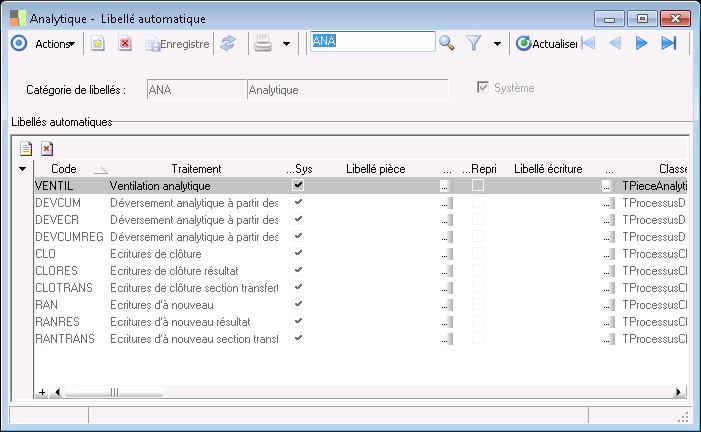Click the new record icon in toolbar

tap(98, 43)
